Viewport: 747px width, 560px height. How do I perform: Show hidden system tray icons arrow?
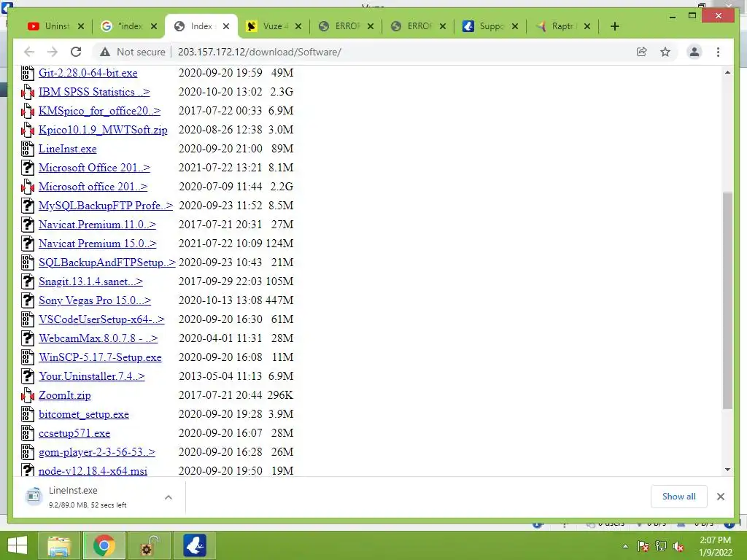[625, 547]
